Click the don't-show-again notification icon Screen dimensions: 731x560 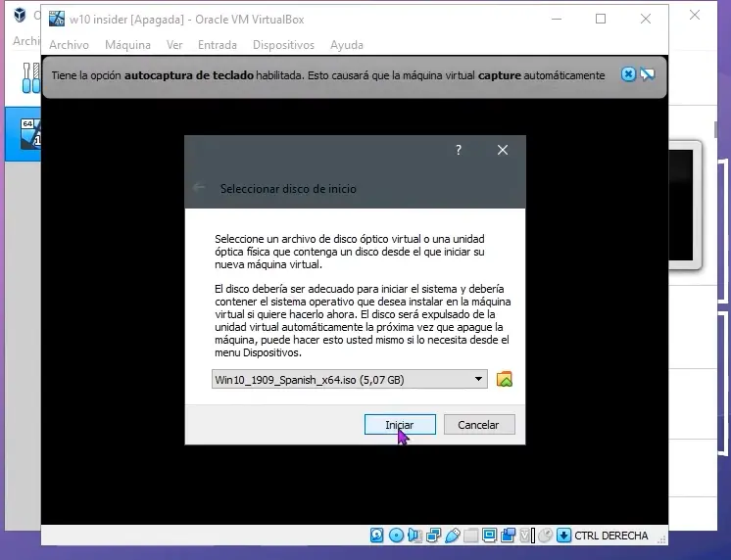point(648,74)
